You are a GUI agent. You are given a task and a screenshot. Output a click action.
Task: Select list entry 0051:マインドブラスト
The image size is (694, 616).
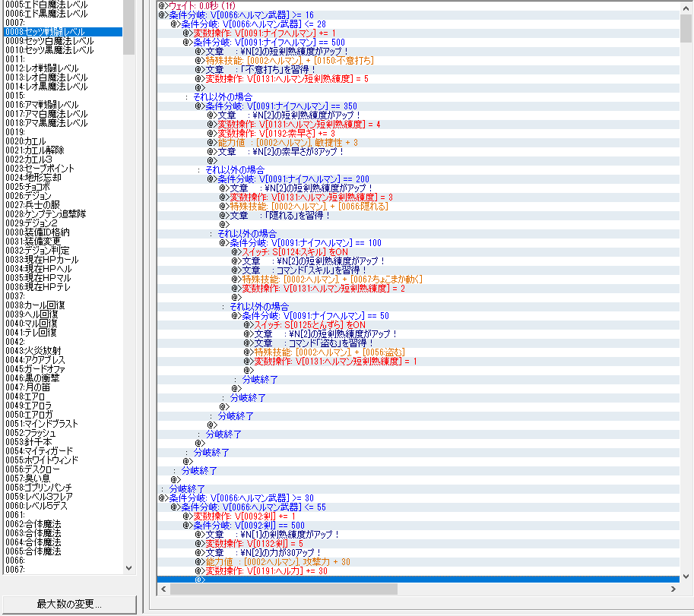(42, 424)
